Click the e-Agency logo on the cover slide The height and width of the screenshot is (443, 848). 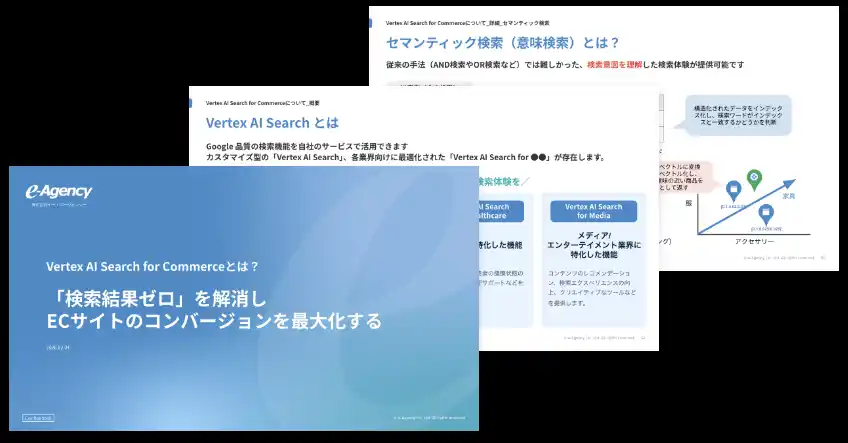pyautogui.click(x=58, y=191)
